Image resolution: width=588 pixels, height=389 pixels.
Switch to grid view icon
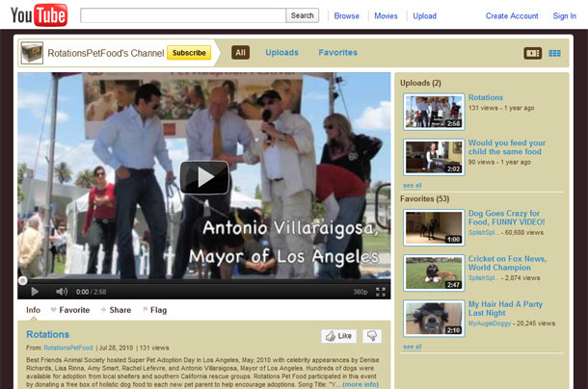(x=554, y=53)
